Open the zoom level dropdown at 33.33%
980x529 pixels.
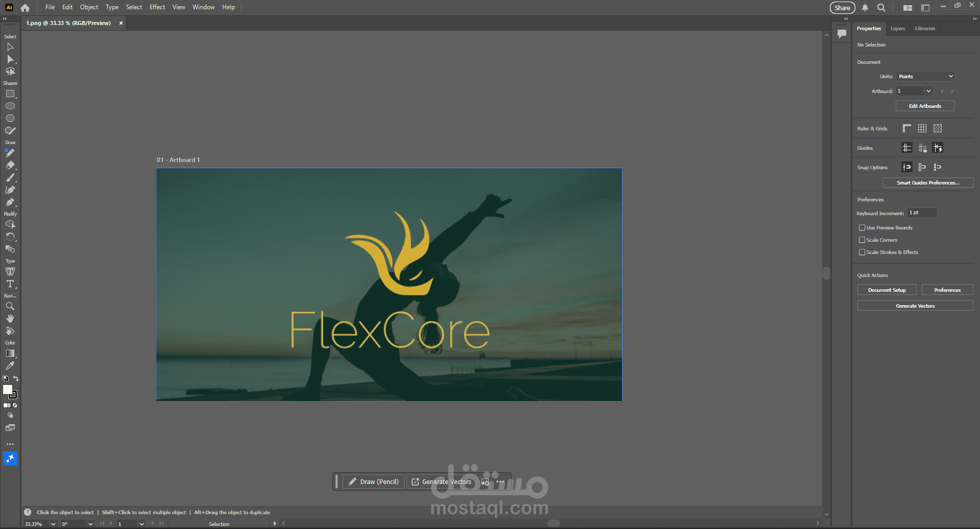[x=53, y=524]
